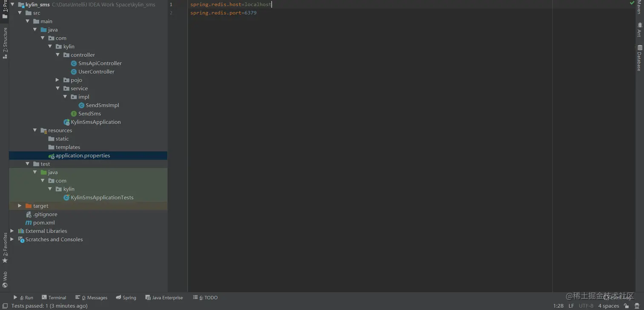Click the resources folder icon
This screenshot has width=644, height=310.
coord(44,131)
